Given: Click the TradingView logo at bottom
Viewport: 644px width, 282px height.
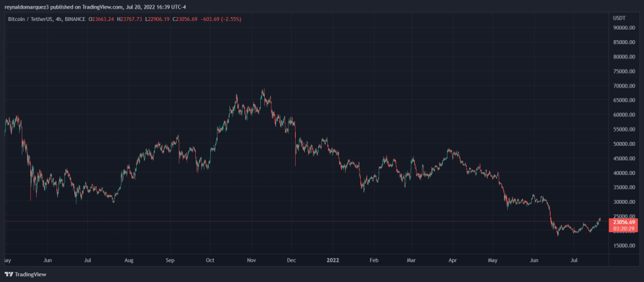Looking at the screenshot, I should (26, 274).
